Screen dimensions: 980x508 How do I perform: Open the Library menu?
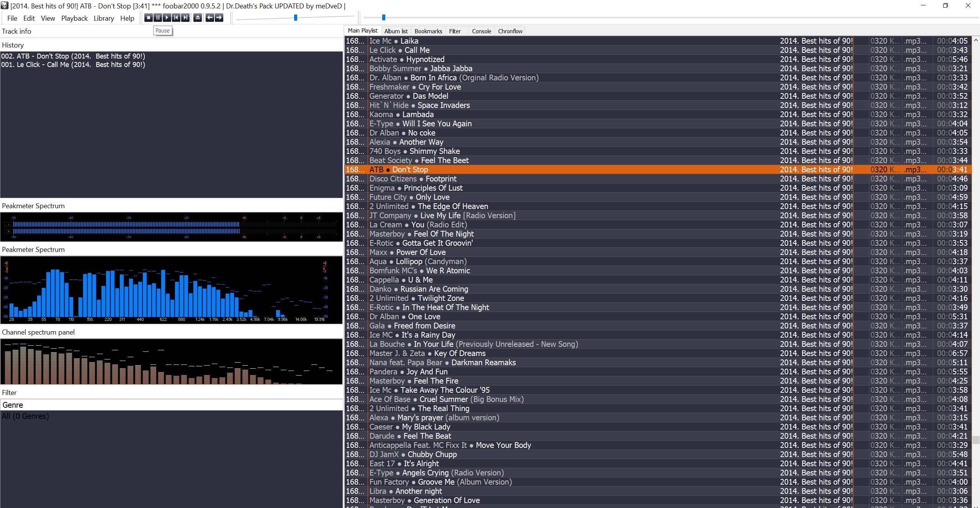pyautogui.click(x=104, y=18)
